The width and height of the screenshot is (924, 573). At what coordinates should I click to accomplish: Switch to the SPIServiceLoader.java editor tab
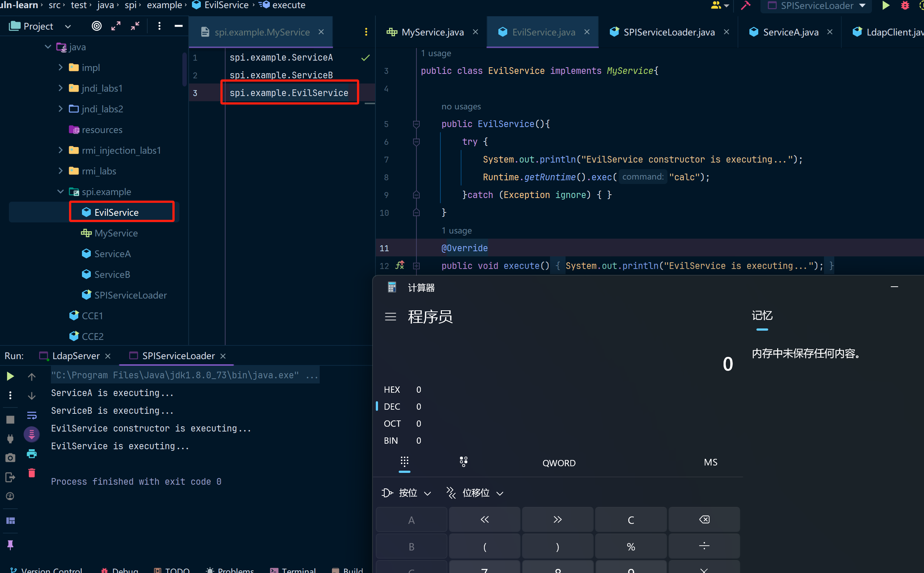pos(669,32)
